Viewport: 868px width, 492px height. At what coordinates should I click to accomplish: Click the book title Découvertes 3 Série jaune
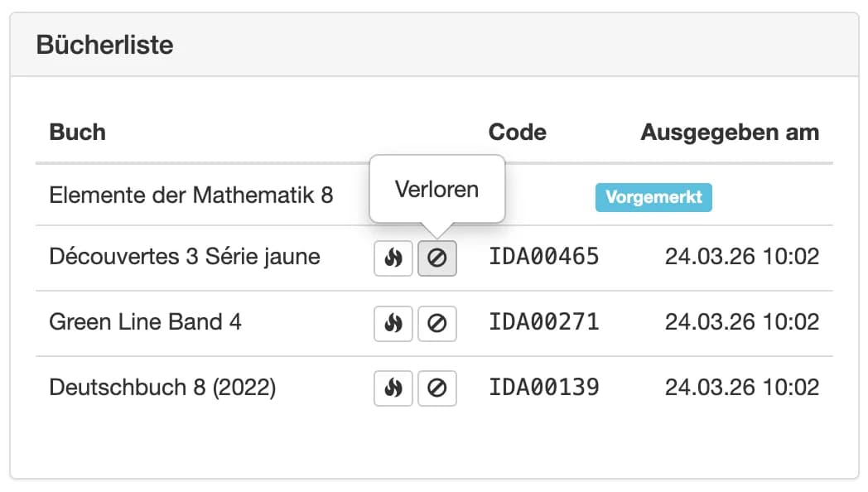tap(184, 257)
